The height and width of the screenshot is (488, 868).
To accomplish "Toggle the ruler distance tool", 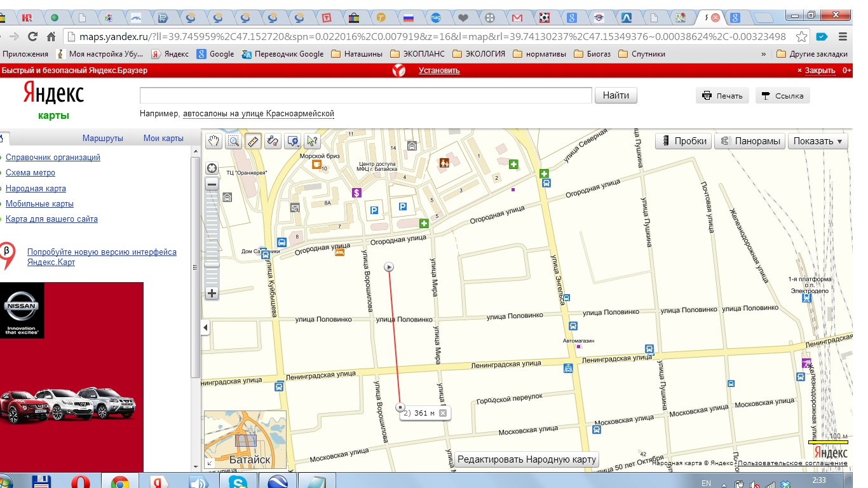I will tap(253, 141).
